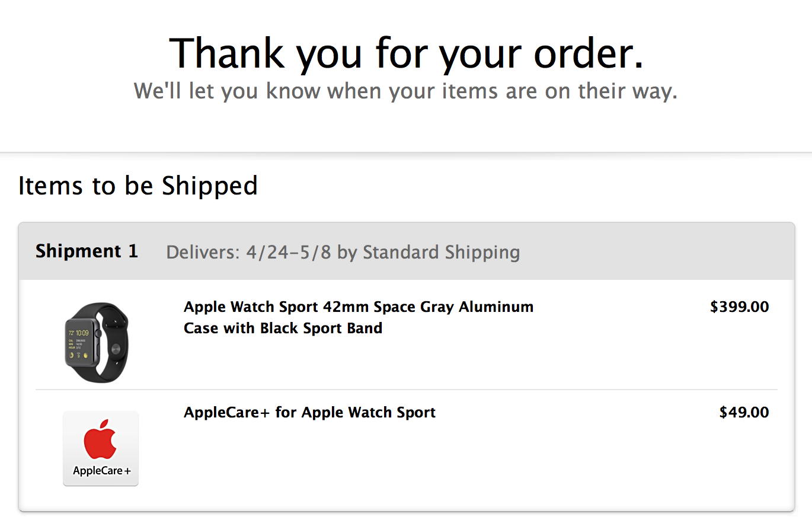The image size is (812, 523).
Task: Click the red Apple logo in AppleCare+ badge
Action: [x=100, y=439]
